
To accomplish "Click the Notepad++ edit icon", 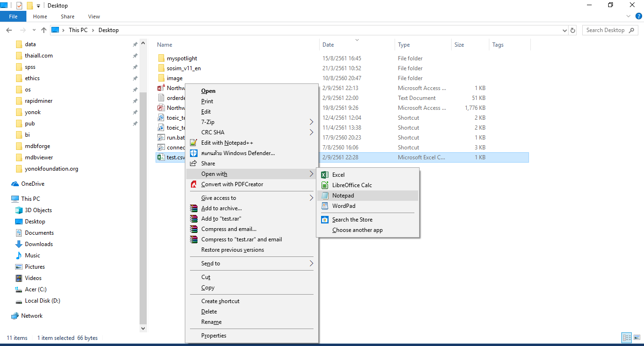I will tap(193, 143).
